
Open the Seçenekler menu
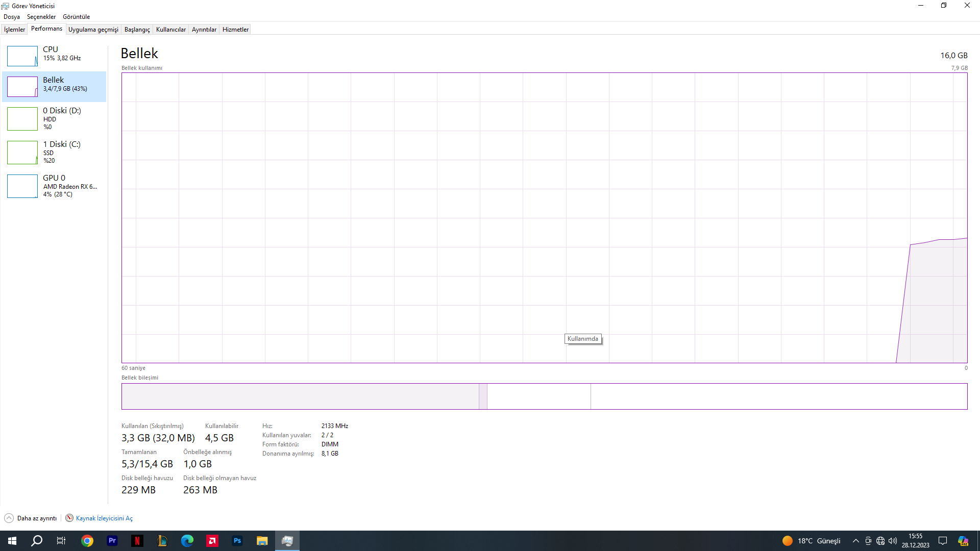(x=41, y=17)
